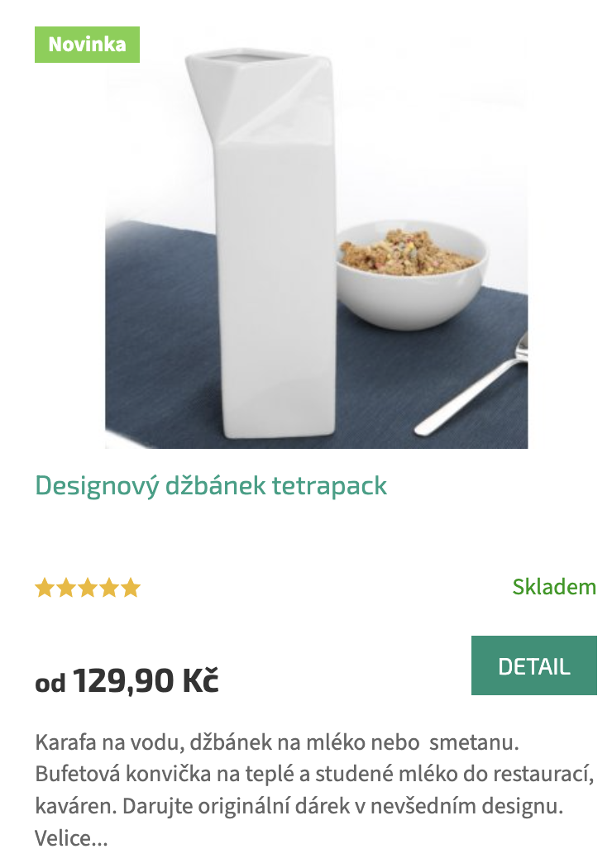The height and width of the screenshot is (868, 612).
Task: Select the first rating star
Action: pyautogui.click(x=45, y=588)
